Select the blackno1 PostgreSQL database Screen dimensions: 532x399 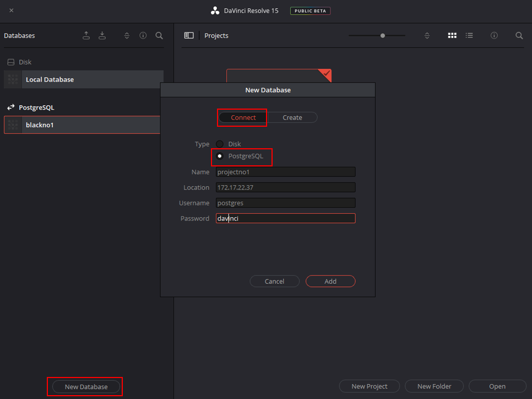82,125
